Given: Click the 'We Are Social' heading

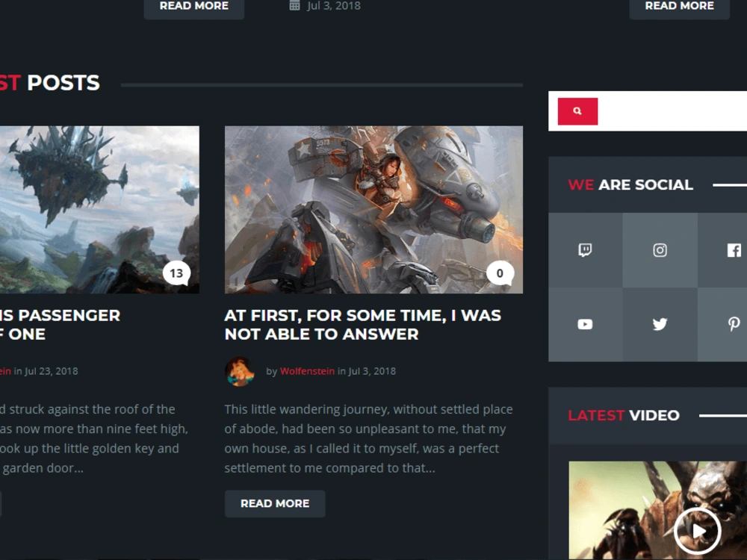Looking at the screenshot, I should click(x=630, y=184).
